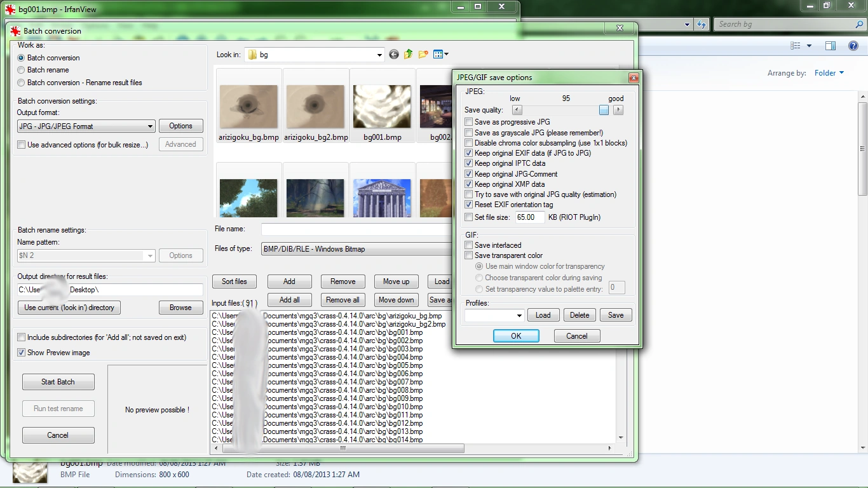868x488 pixels.
Task: Open Options for the output format
Action: [180, 126]
